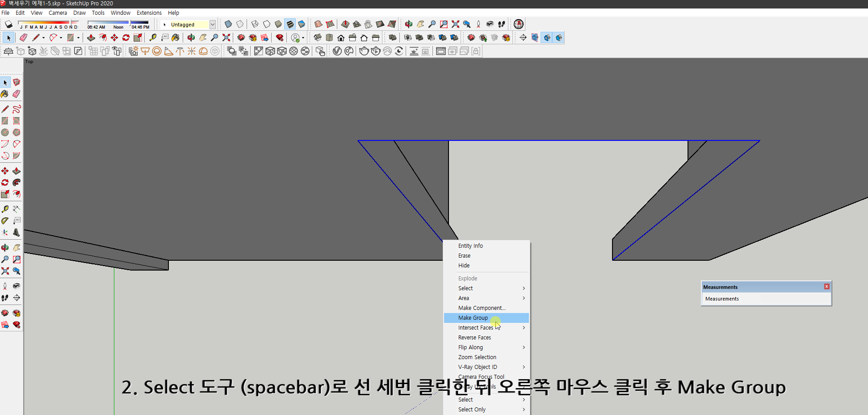
Task: Click Make Component in context menu
Action: (486, 308)
